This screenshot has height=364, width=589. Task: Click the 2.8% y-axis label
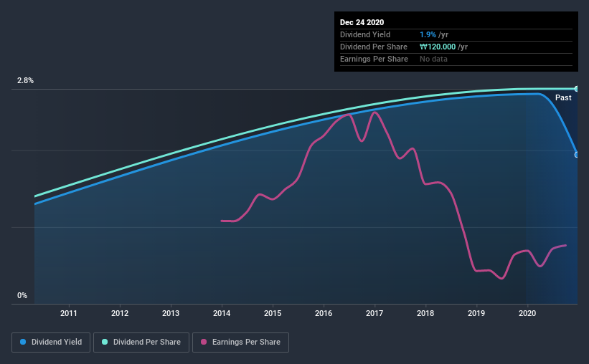(25, 81)
